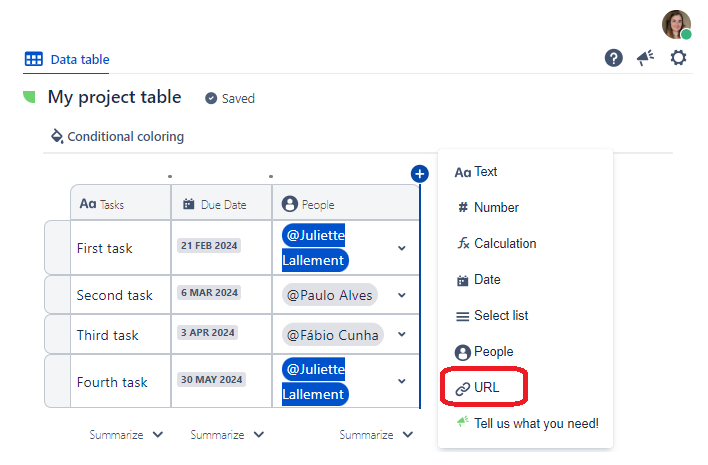Select Calculation column type option
The image size is (708, 465).
coord(504,244)
